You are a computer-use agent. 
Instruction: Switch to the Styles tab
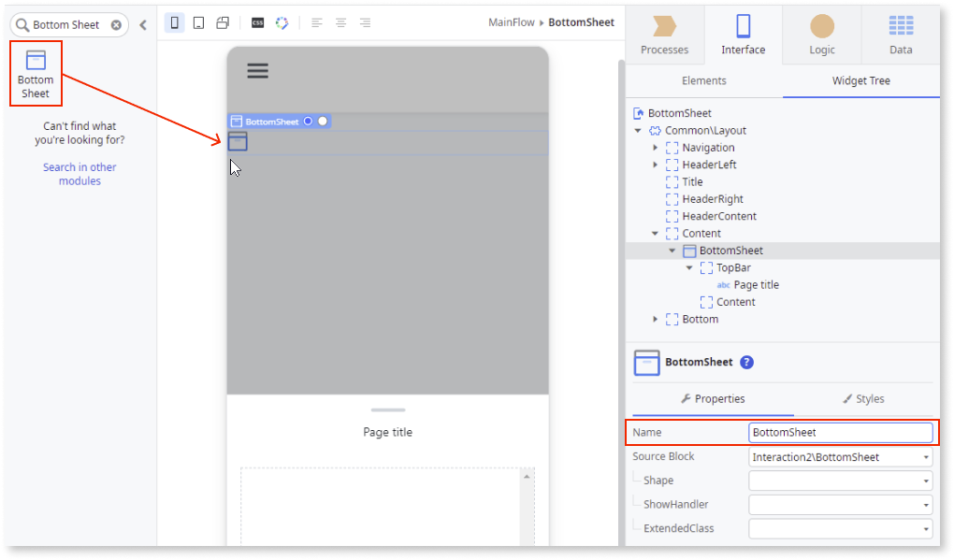point(862,399)
